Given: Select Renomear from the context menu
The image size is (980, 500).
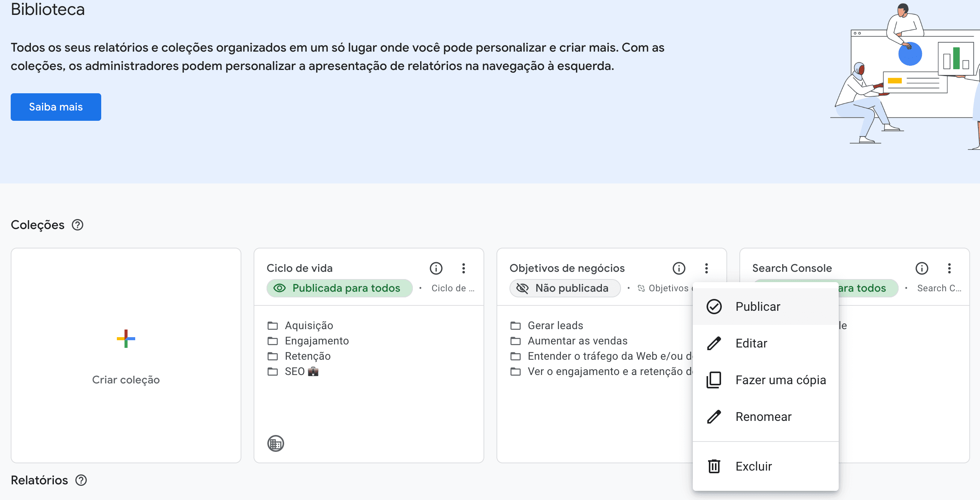Looking at the screenshot, I should [763, 416].
